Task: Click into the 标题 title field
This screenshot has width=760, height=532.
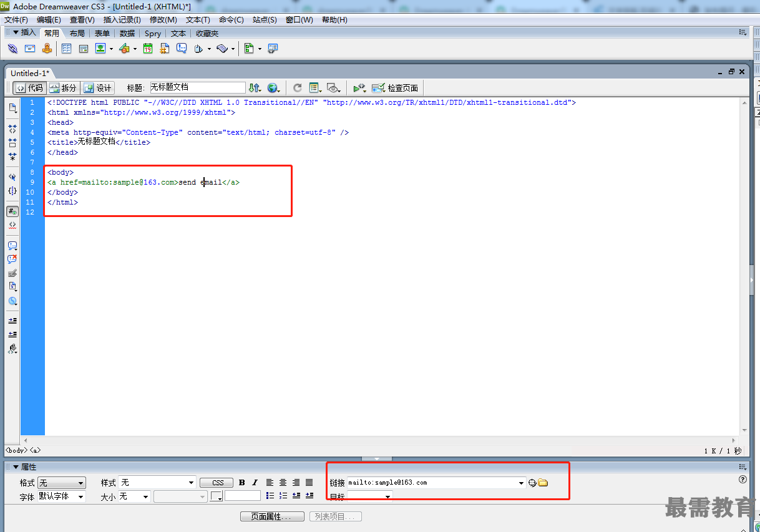Action: coord(197,88)
